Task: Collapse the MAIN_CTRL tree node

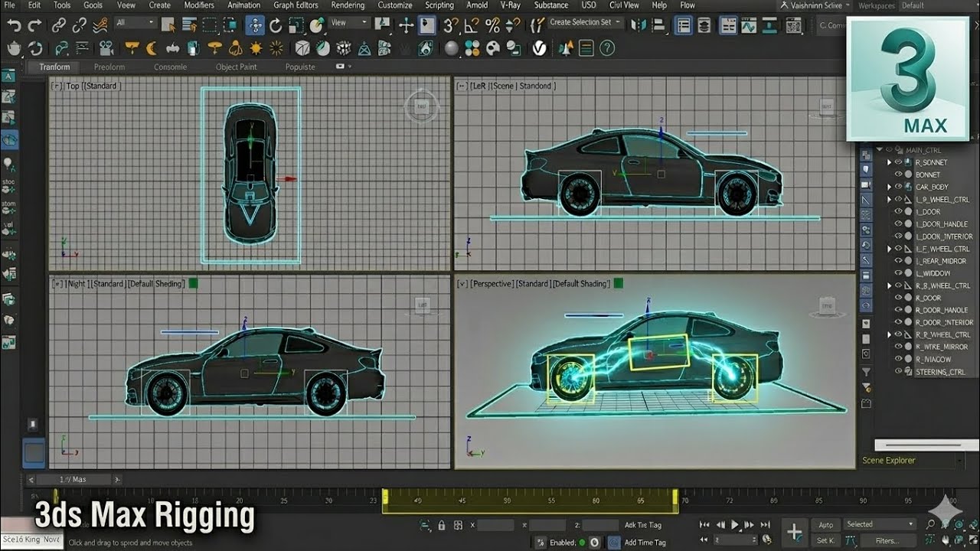Action: [880, 150]
